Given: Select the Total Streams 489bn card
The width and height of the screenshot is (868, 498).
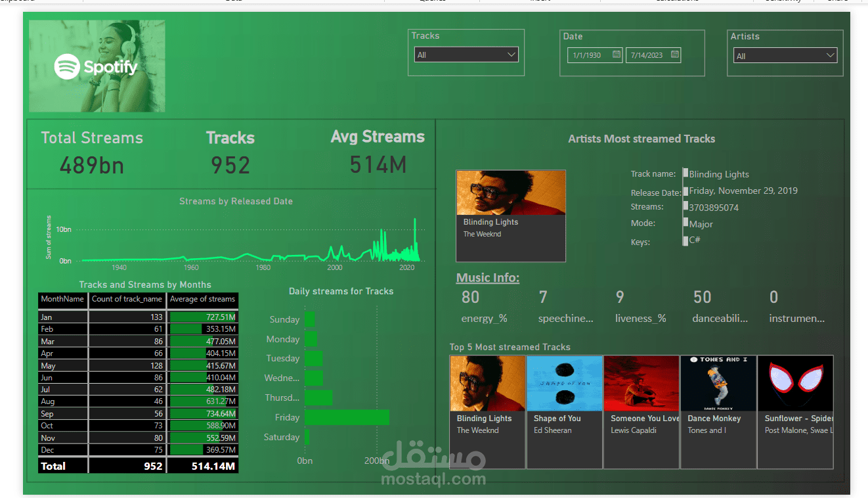Looking at the screenshot, I should pyautogui.click(x=92, y=152).
